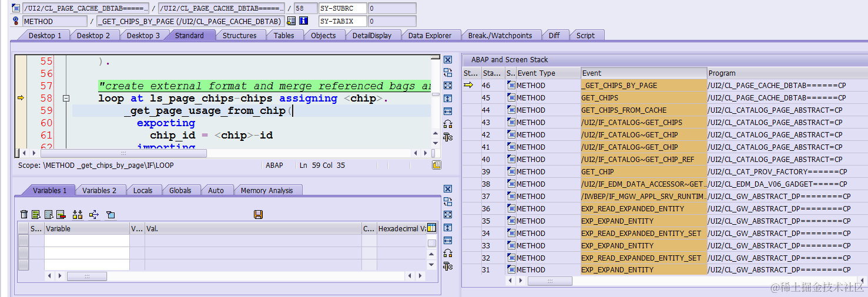Open the DetailDisplay tab
Image resolution: width=868 pixels, height=297 pixels.
pos(372,35)
